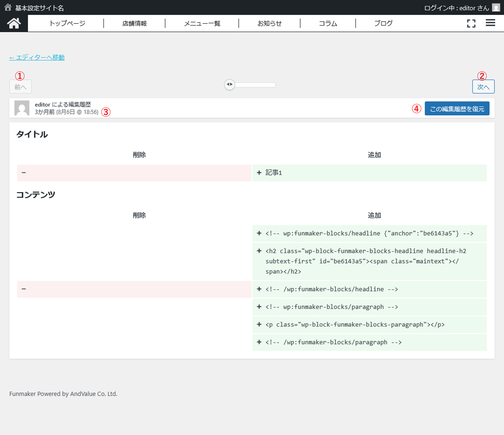Open the コラム navigation item

pos(328,23)
